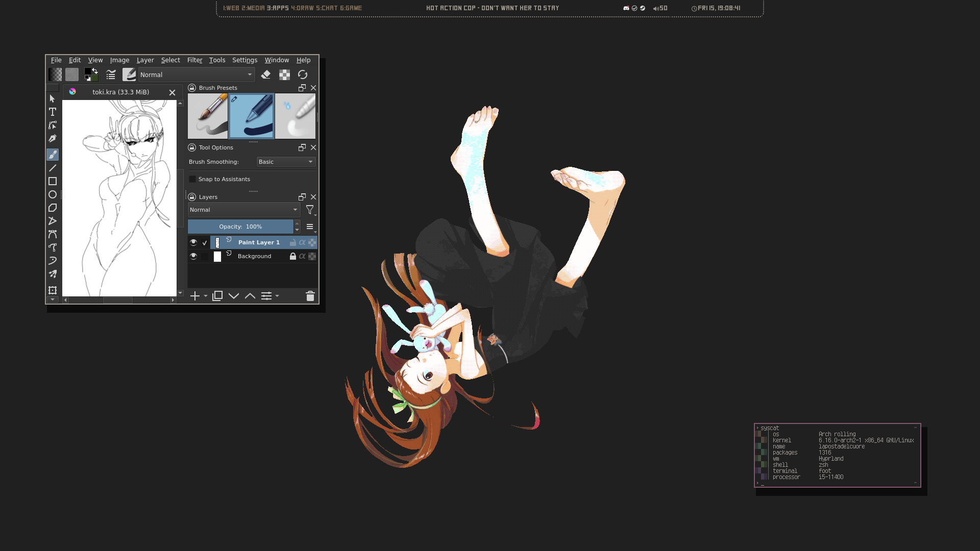This screenshot has width=980, height=551.
Task: Click preserve alpha checkerboard icon
Action: pos(284,74)
